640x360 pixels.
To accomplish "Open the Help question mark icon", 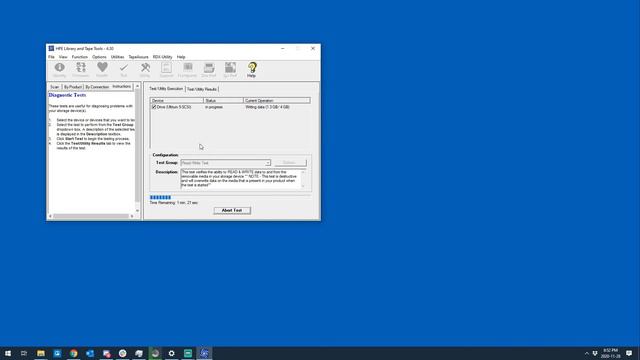I will [251, 69].
